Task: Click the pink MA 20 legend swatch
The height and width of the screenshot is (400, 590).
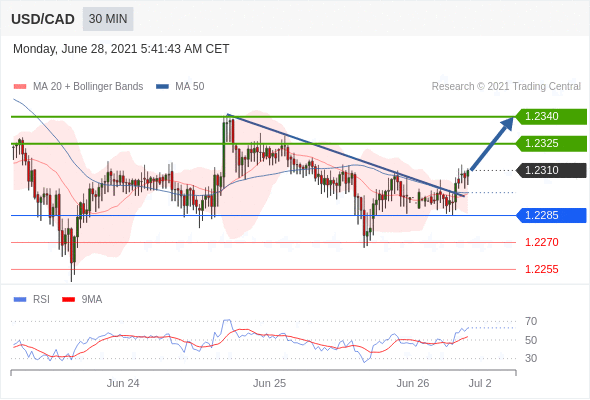Action: pos(20,87)
